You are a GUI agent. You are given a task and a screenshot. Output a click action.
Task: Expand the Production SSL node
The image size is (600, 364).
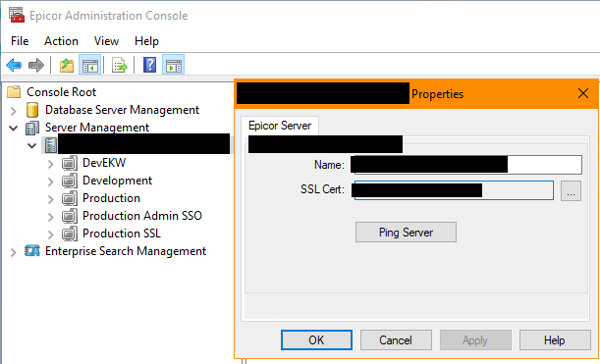[50, 234]
